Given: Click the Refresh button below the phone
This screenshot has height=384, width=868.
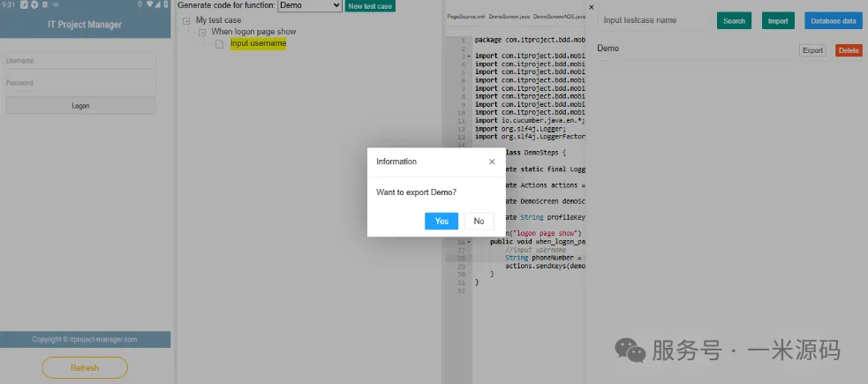Looking at the screenshot, I should pos(85,367).
